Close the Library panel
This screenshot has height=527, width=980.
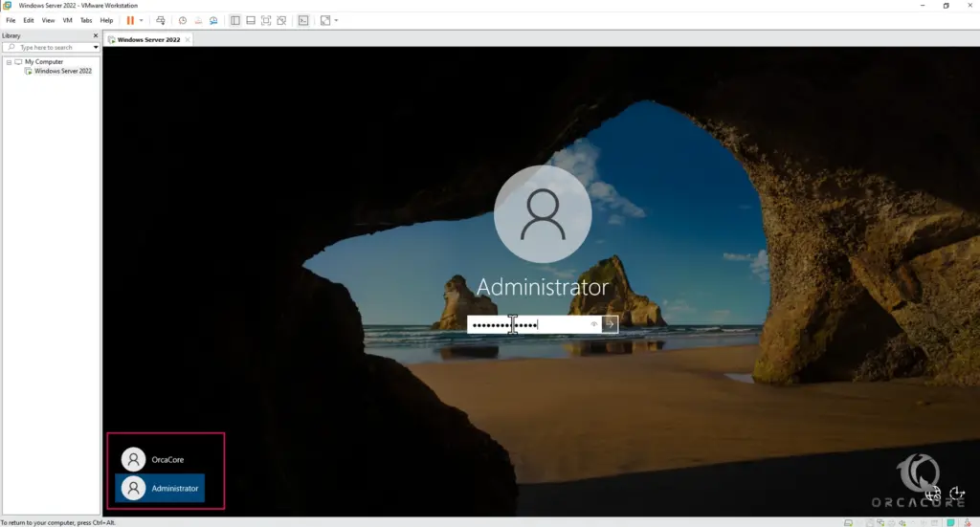96,35
